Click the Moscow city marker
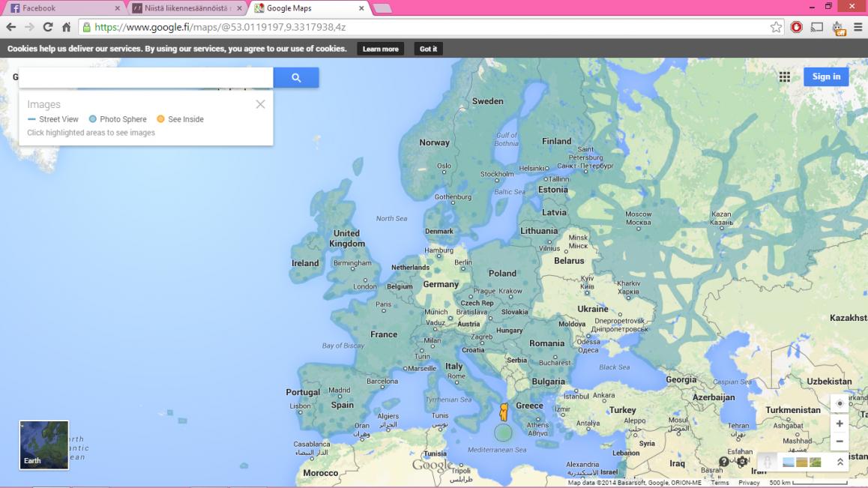The height and width of the screenshot is (488, 868). coord(639,228)
